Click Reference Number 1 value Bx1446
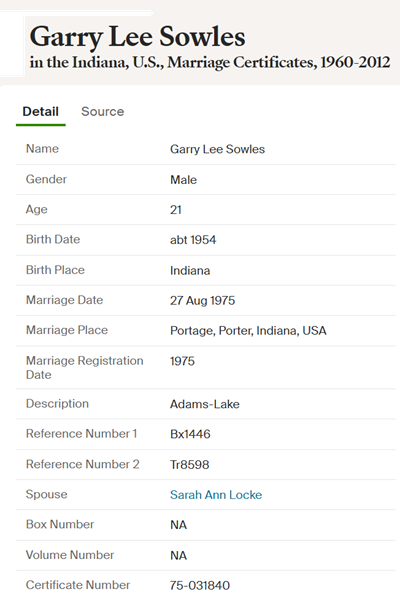400x608 pixels. [x=190, y=434]
